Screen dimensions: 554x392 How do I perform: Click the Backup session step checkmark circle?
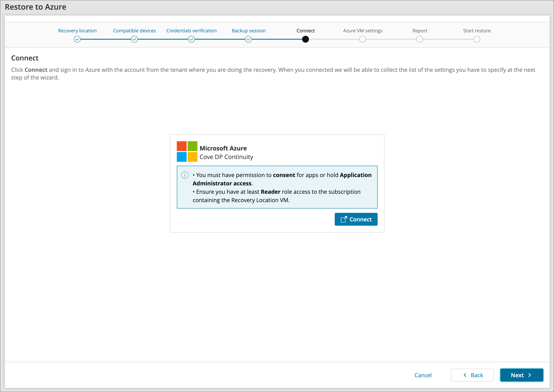pos(248,39)
